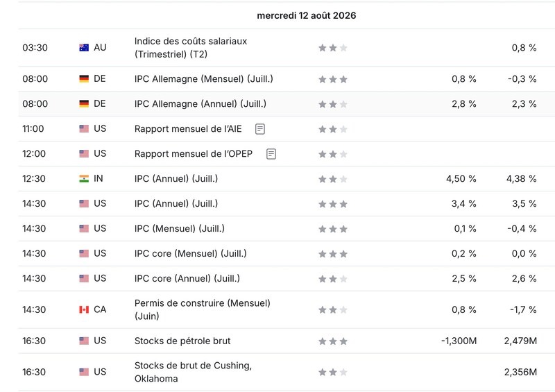
Task: Open Stocks de brut de Cushing, Oklahoma event
Action: pyautogui.click(x=193, y=372)
